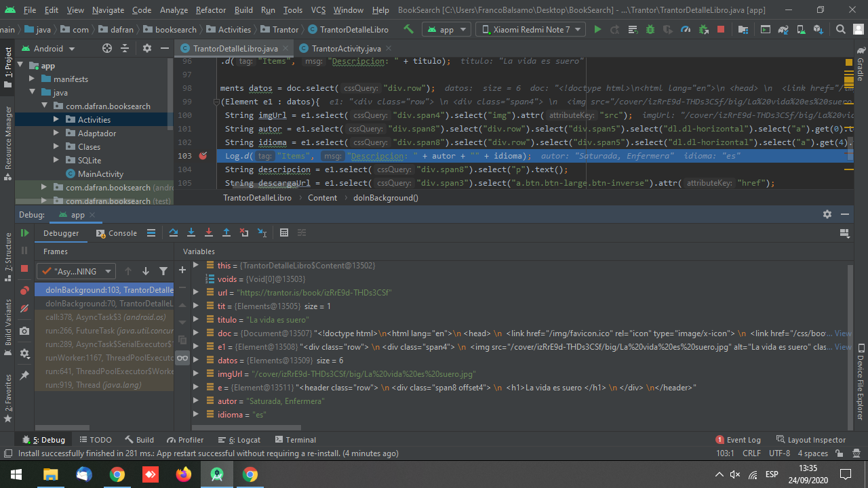Expand the datos variable node
868x488 pixels.
tap(196, 360)
